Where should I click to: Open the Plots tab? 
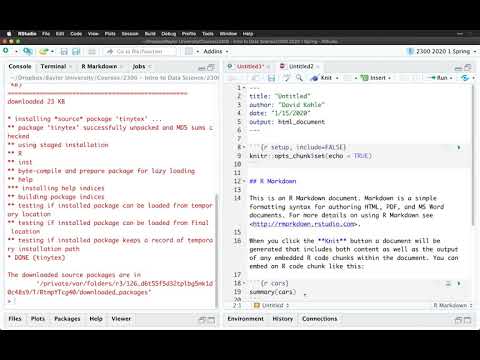(38, 319)
